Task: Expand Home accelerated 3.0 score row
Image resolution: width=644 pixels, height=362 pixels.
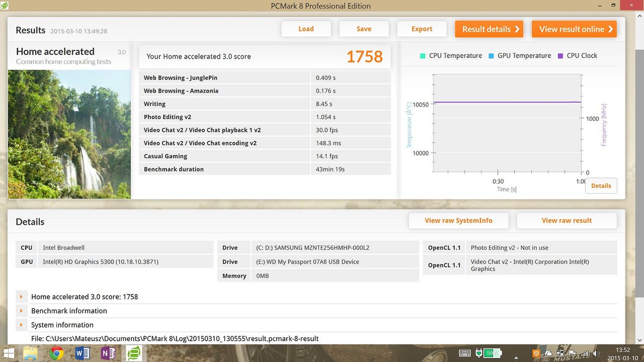Action: pyautogui.click(x=21, y=297)
